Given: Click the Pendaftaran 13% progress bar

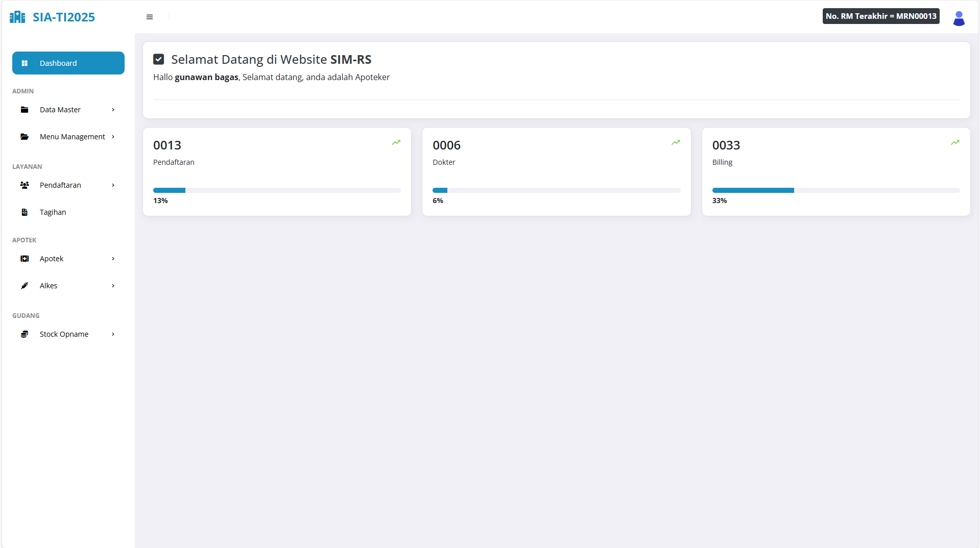Looking at the screenshot, I should click(x=277, y=190).
